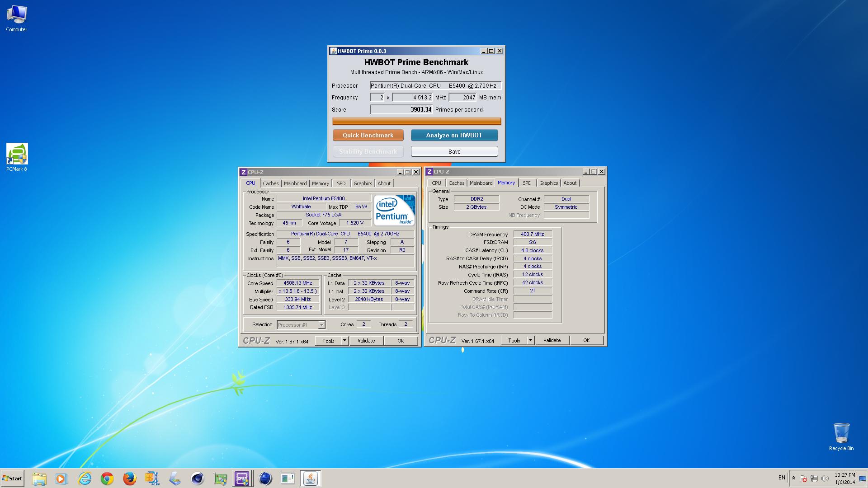Viewport: 868px width, 488px height.
Task: Click Analyze on HWBOT button
Action: tap(454, 135)
